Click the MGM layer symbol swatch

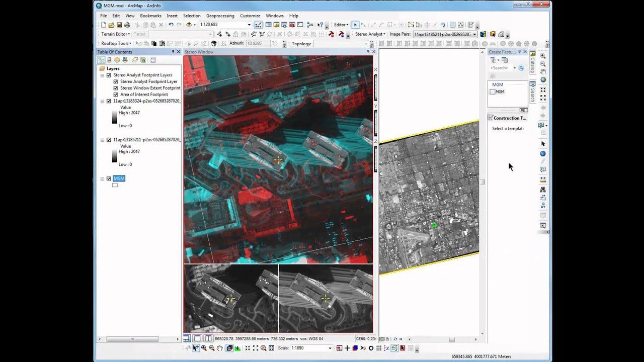(115, 185)
